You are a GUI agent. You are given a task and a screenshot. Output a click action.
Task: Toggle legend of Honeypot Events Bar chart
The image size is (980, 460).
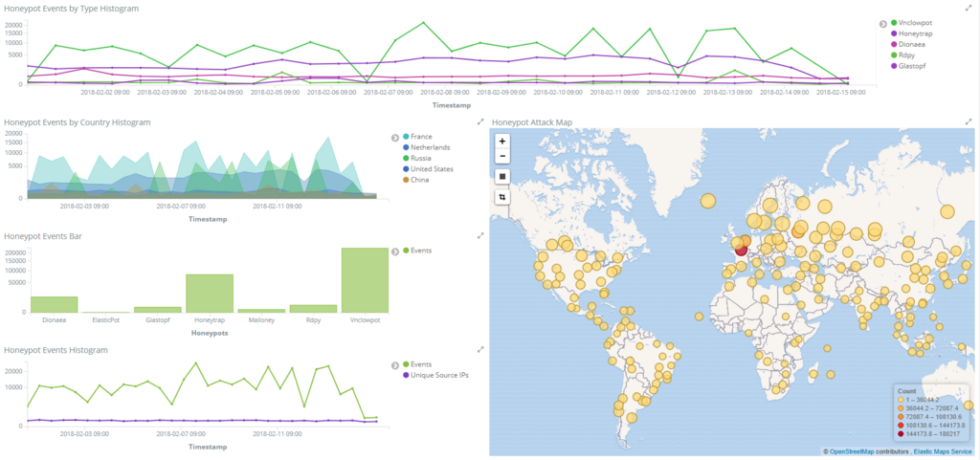click(395, 252)
